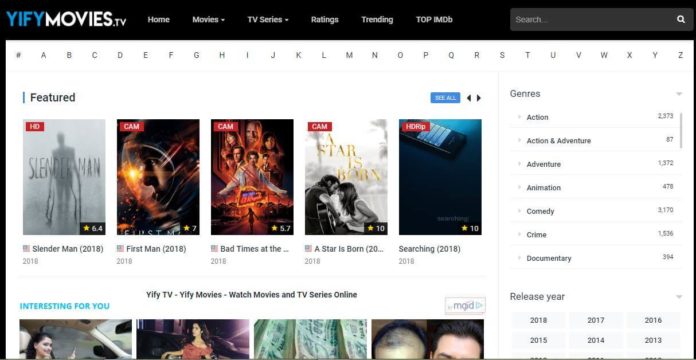The image size is (696, 360).
Task: Open the A Star Is Born poster
Action: point(346,177)
